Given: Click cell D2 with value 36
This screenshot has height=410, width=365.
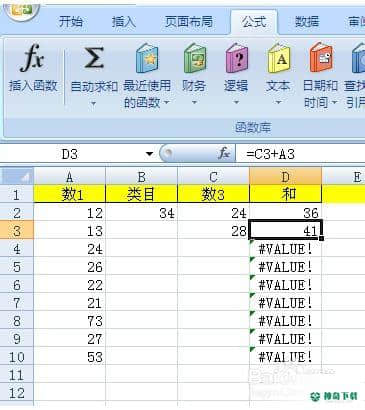Looking at the screenshot, I should [285, 212].
